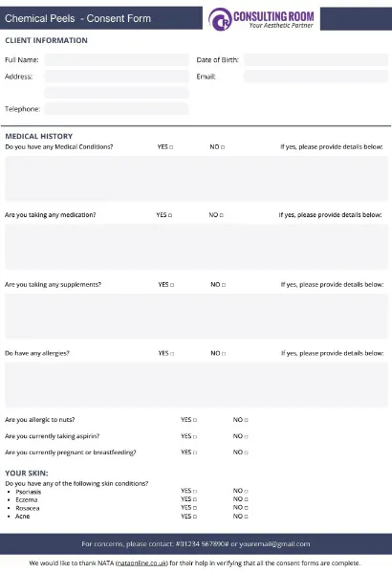This screenshot has width=392, height=574.
Task: Tick NO for Acne
Action: 246,517
